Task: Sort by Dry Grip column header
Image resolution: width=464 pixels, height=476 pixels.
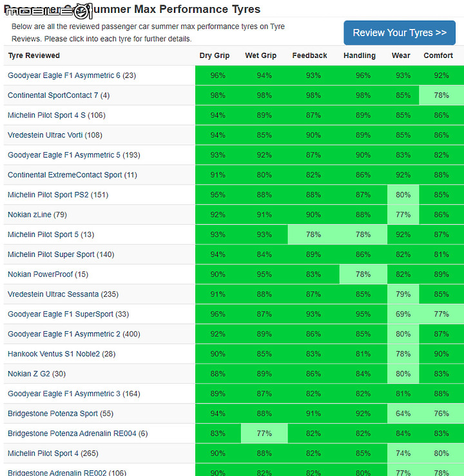Action: 215,55
